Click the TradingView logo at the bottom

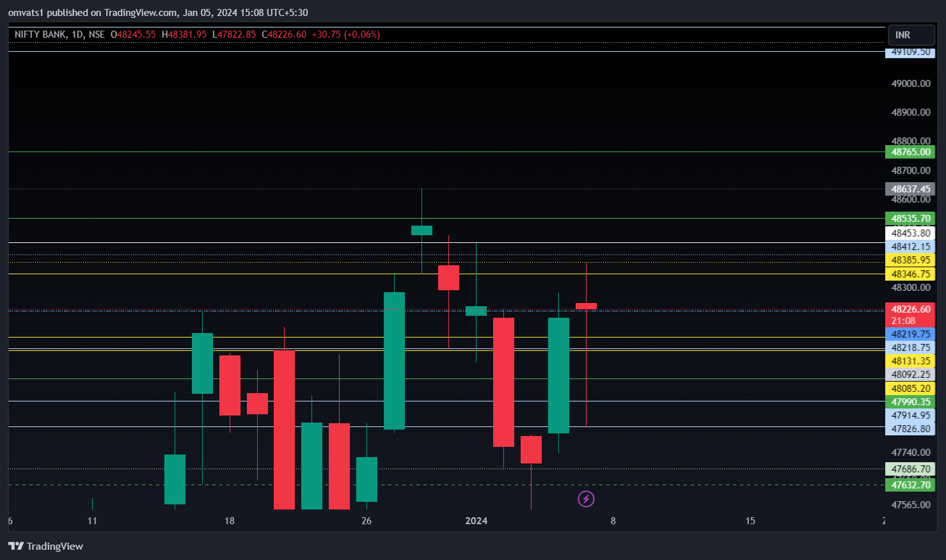(x=45, y=546)
